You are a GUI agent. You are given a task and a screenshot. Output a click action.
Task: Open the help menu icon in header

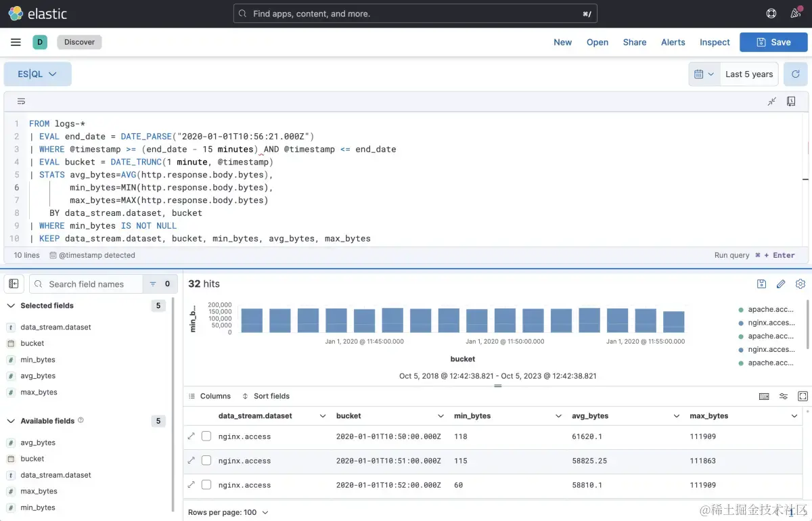771,14
